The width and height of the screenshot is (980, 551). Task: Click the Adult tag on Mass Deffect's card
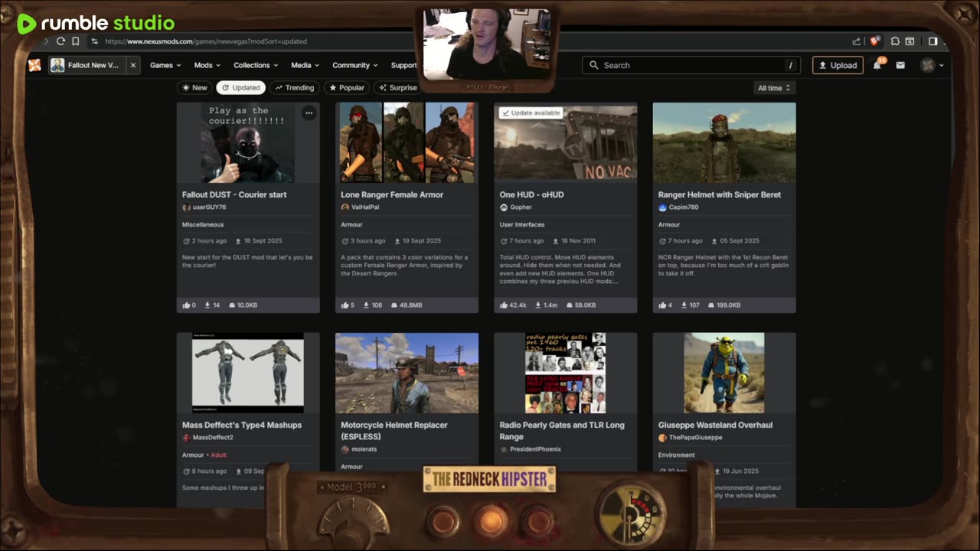[219, 455]
